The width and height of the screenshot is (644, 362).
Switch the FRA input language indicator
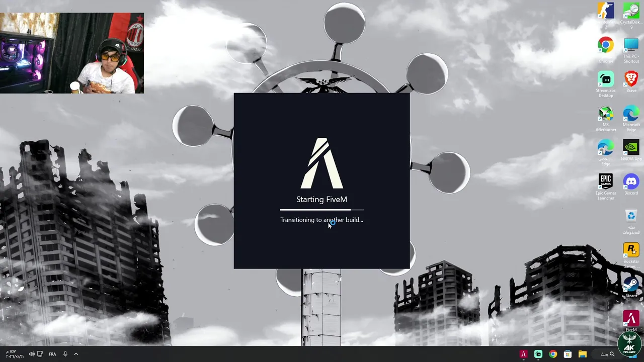pyautogui.click(x=52, y=354)
